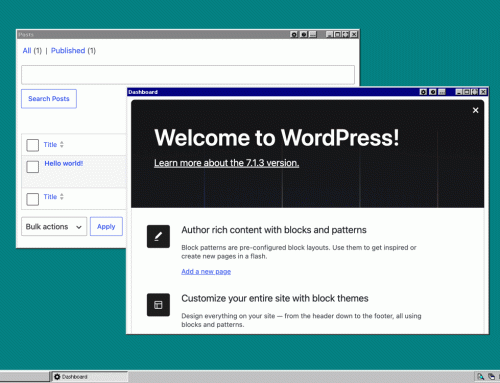This screenshot has width=500, height=383.
Task: Sort by Title in the table header
Action: pyautogui.click(x=50, y=145)
